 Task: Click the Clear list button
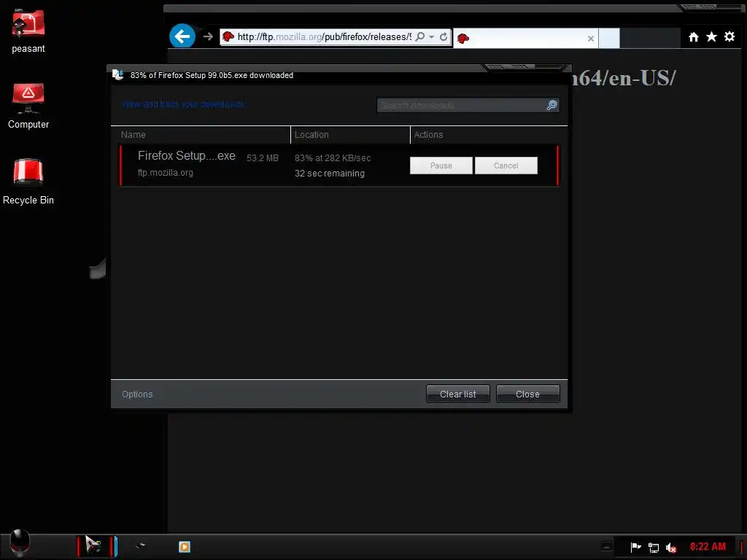pyautogui.click(x=458, y=394)
